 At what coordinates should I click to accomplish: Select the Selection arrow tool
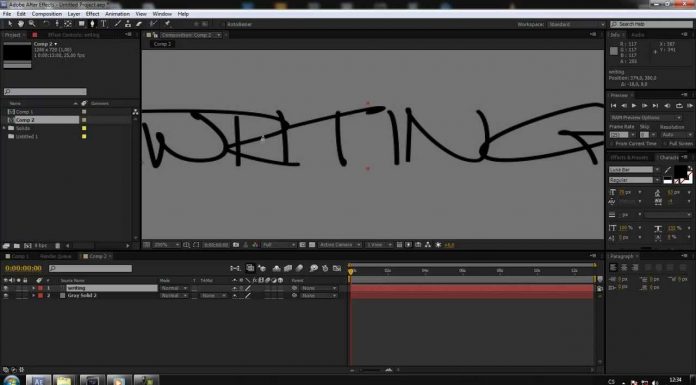10,24
